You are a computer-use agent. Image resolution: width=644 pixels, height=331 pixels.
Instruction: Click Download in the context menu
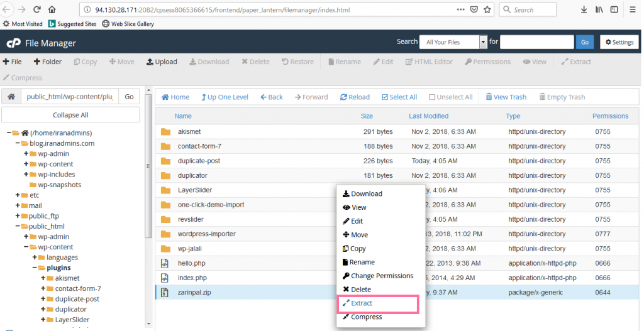[362, 193]
